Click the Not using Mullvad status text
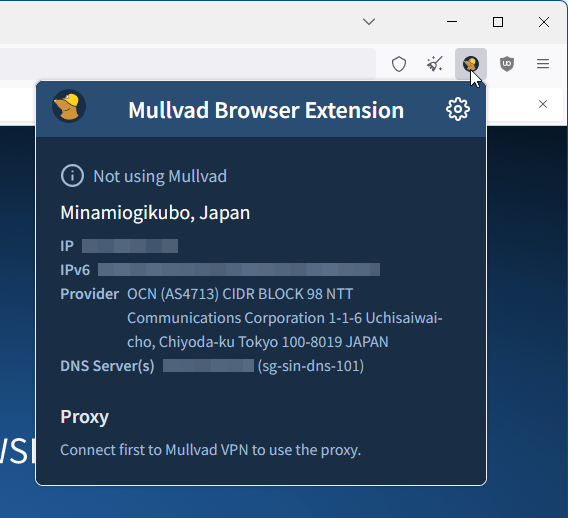 160,176
